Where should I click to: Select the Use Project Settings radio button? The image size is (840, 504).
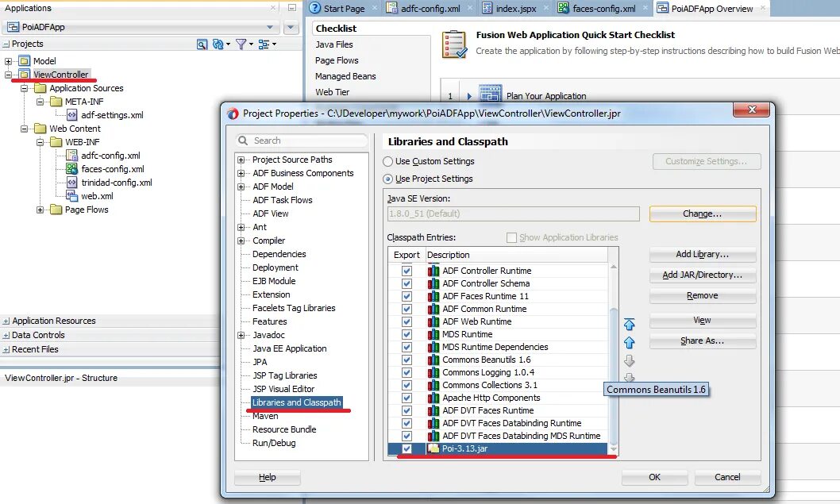pos(388,179)
